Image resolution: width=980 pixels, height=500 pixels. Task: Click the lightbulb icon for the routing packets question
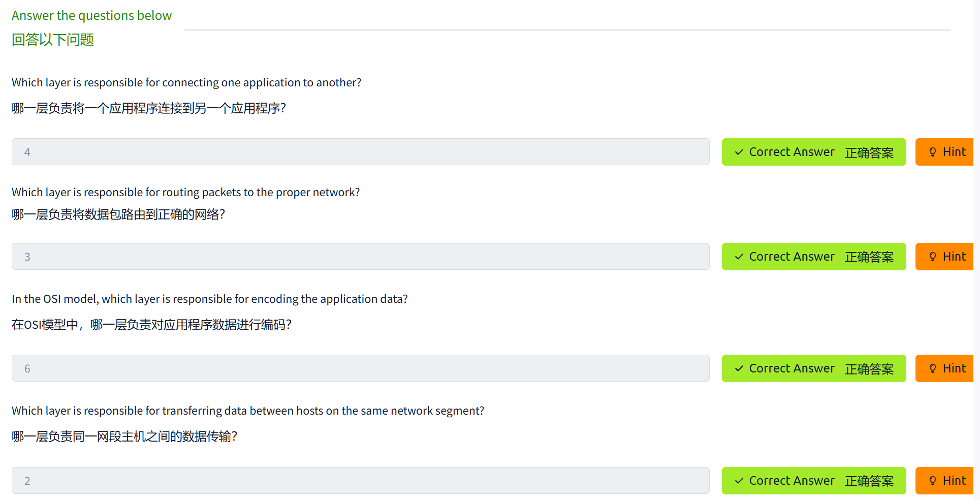click(x=933, y=257)
